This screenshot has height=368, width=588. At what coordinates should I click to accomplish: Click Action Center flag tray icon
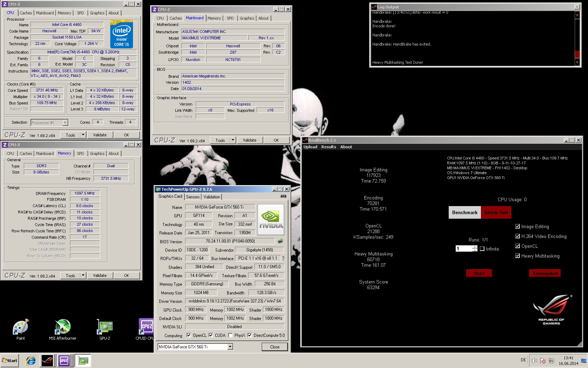(x=543, y=361)
